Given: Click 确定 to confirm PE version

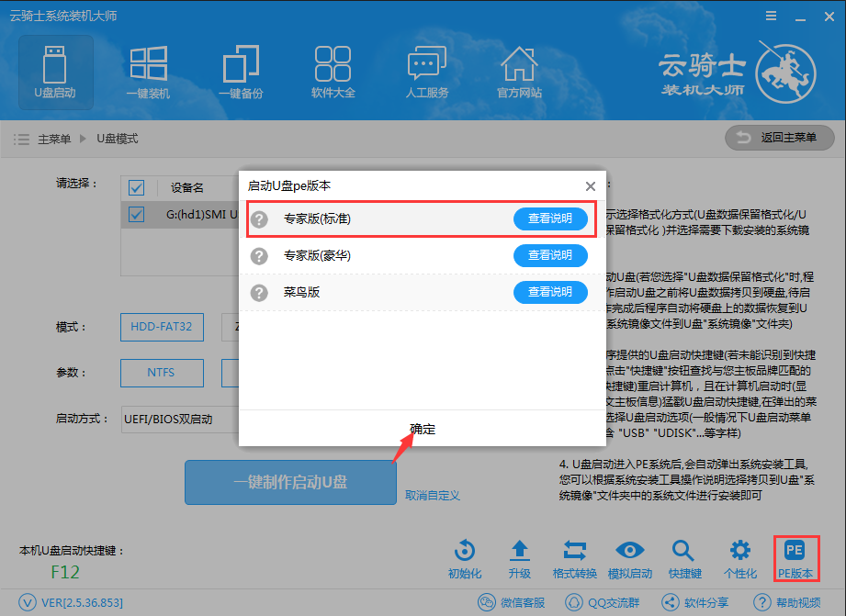Looking at the screenshot, I should coord(422,428).
